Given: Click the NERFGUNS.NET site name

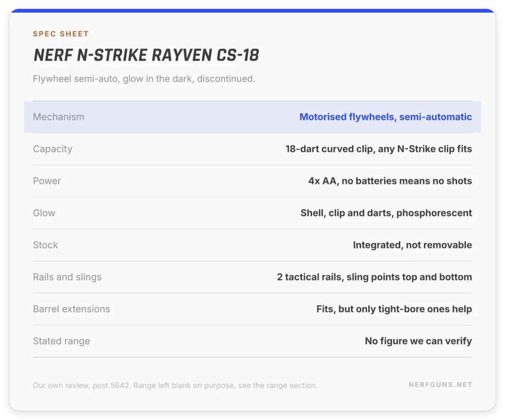Looking at the screenshot, I should pyautogui.click(x=441, y=385).
